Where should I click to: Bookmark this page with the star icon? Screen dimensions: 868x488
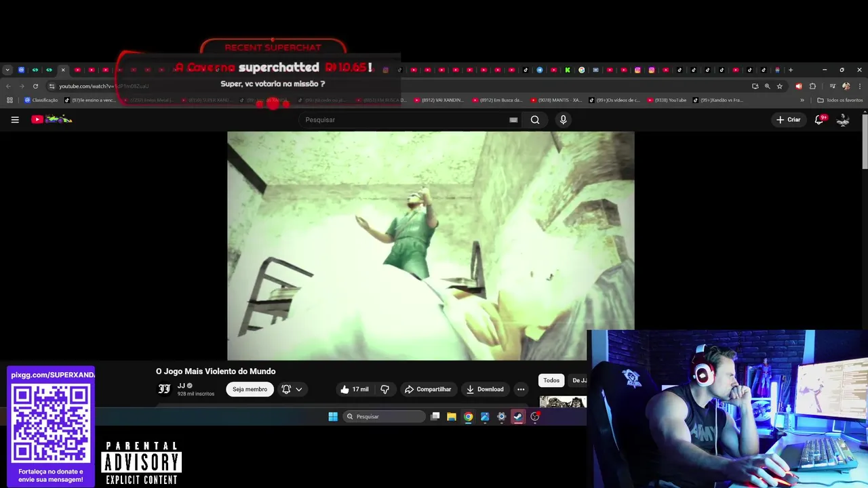pos(780,86)
